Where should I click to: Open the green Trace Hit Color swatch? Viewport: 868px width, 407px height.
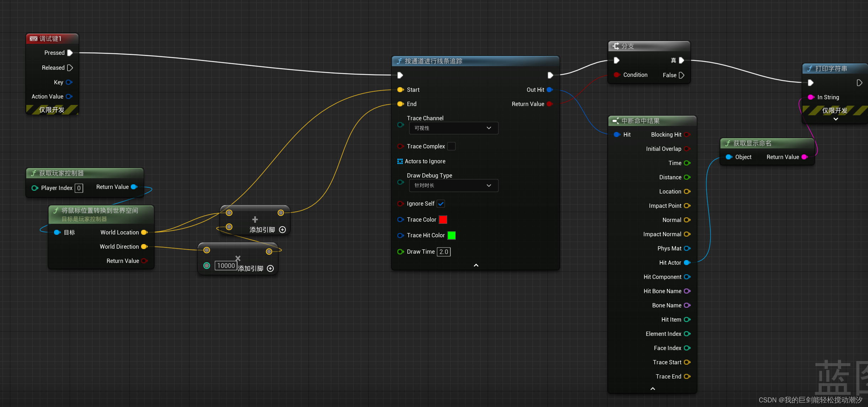[x=451, y=235]
